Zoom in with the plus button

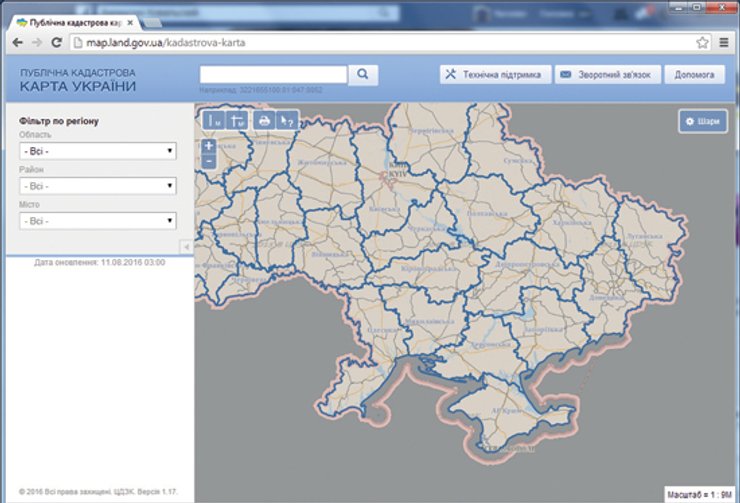pos(208,146)
